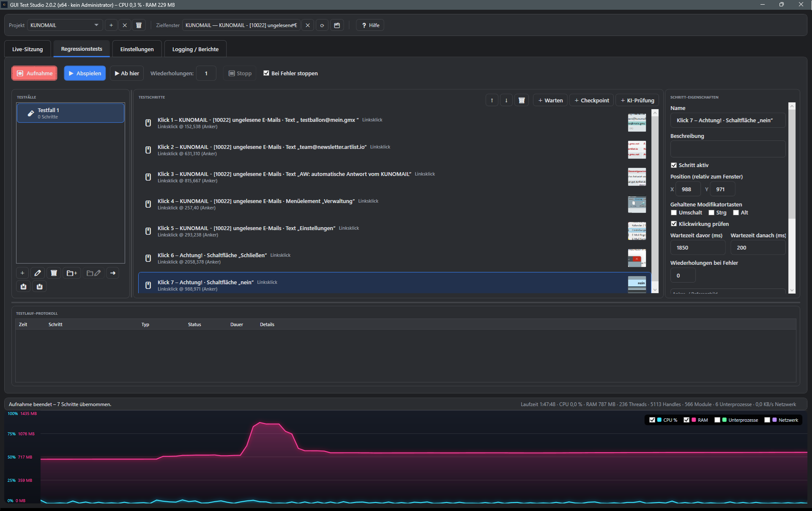Insert a Checkpoint step
This screenshot has height=511, width=812.
click(x=592, y=100)
